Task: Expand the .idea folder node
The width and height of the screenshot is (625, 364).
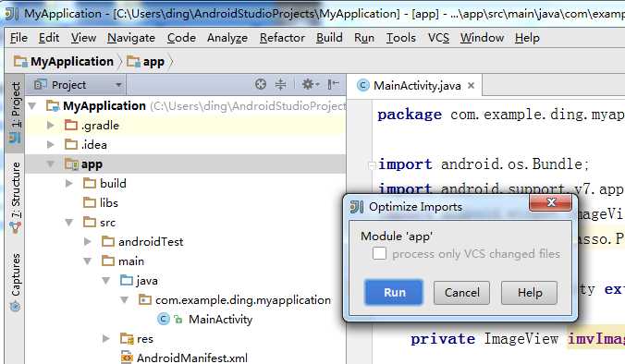Action: click(x=51, y=144)
